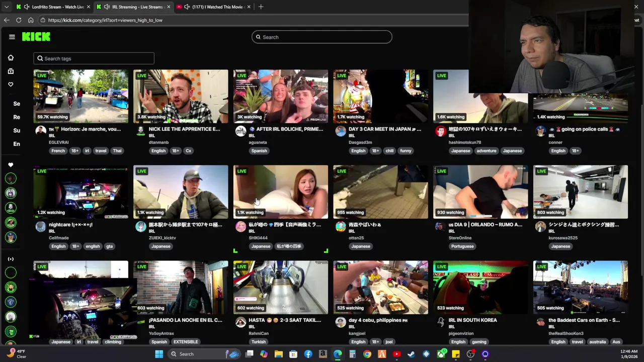644x362 pixels.
Task: Select the gta tag under Cellfmade
Action: 109,246
